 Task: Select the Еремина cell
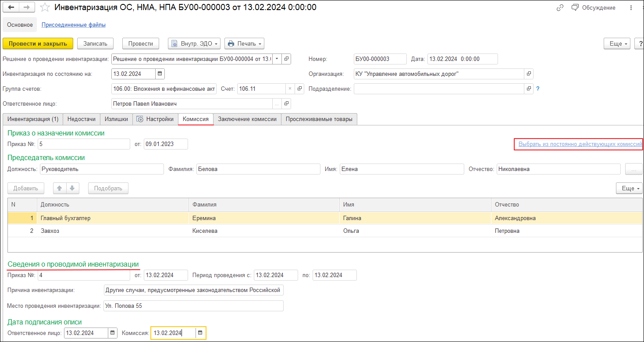point(264,218)
